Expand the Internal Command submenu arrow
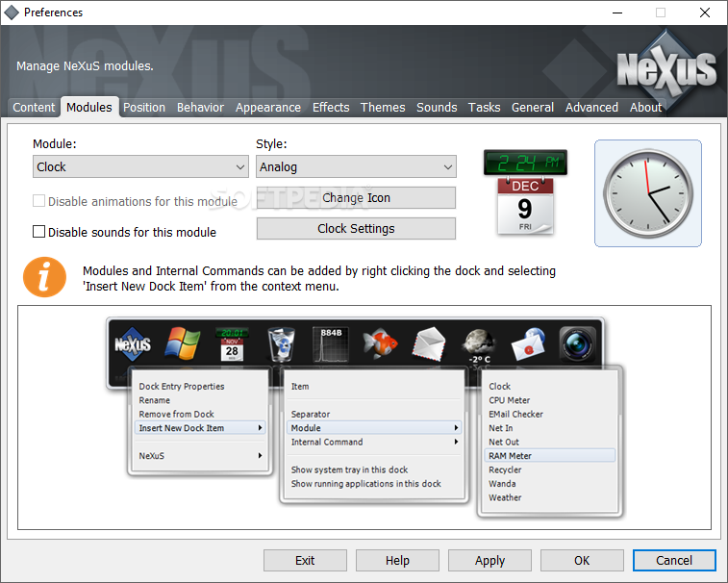 point(457,442)
